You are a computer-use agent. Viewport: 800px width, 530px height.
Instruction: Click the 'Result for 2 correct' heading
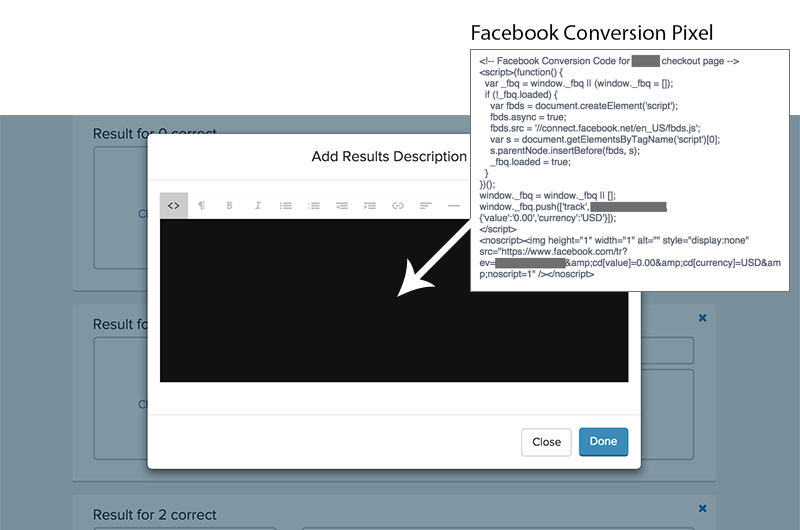pyautogui.click(x=155, y=515)
